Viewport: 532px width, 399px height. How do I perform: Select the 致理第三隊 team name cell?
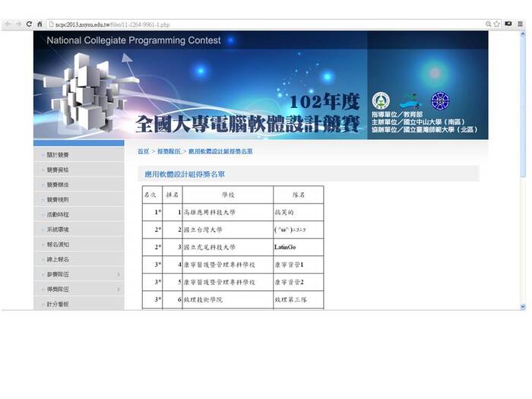click(x=299, y=299)
